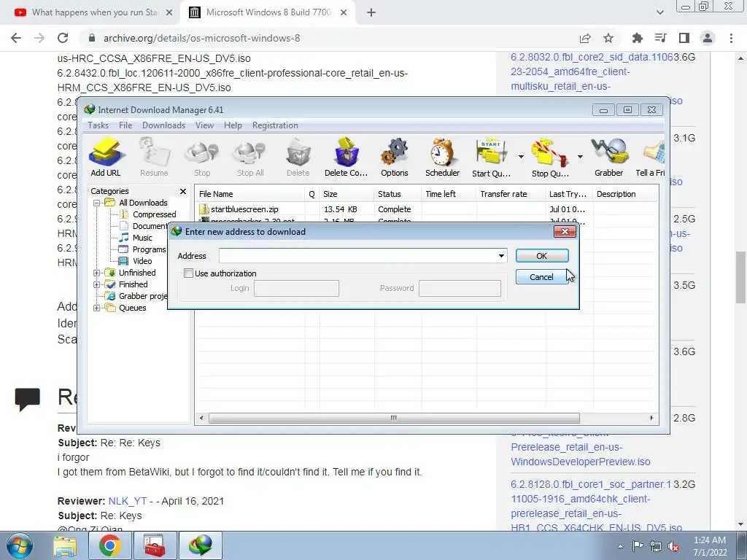Sort by the File Name column header
The width and height of the screenshot is (747, 560).
250,194
